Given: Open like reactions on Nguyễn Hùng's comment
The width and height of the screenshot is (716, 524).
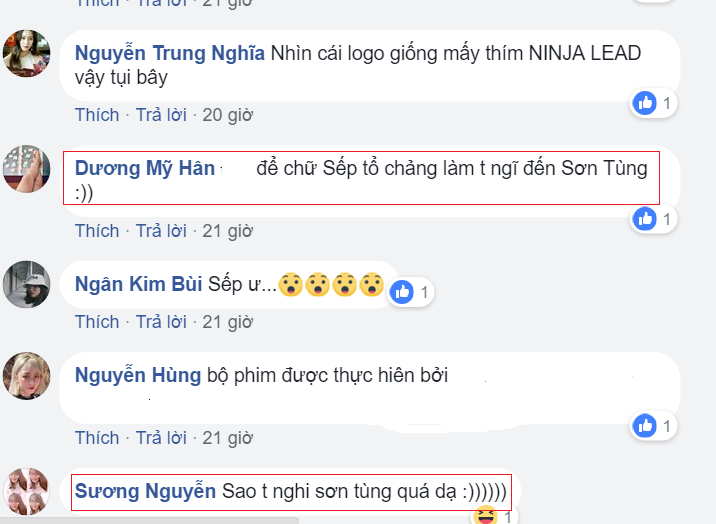Looking at the screenshot, I should [645, 426].
